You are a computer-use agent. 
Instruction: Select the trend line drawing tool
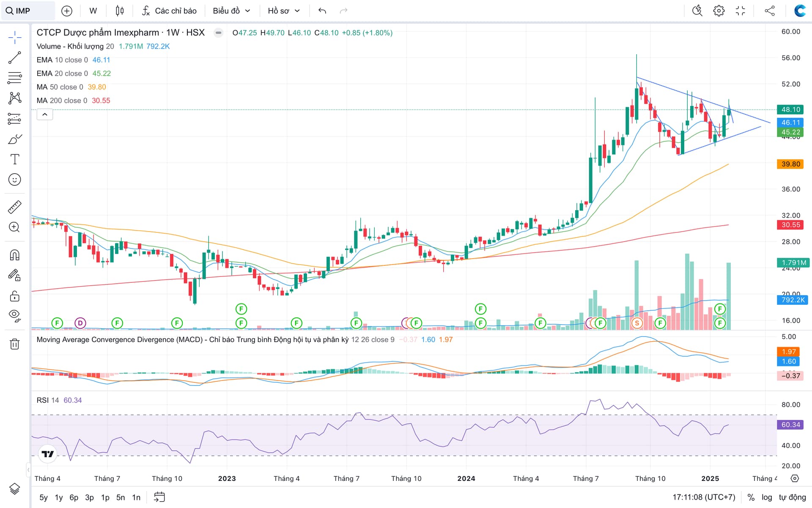pyautogui.click(x=14, y=58)
